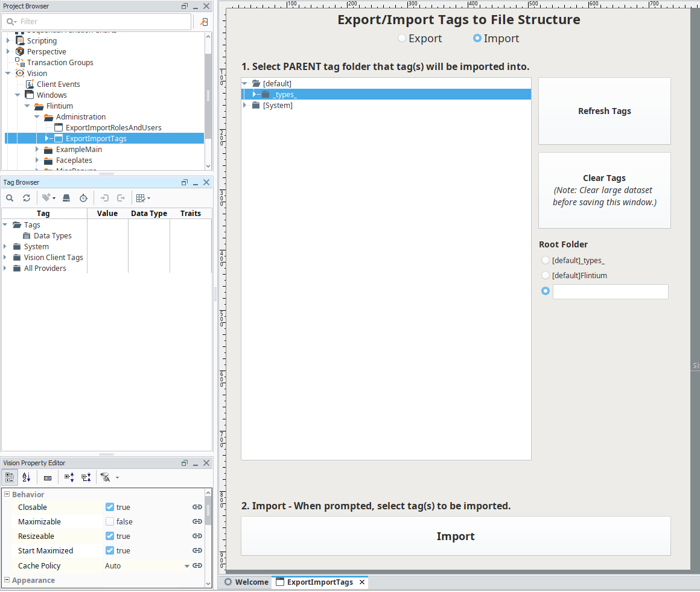Screen dimensions: 700x592
Task: Select Data Types in Tag Browser
Action: [x=52, y=236]
